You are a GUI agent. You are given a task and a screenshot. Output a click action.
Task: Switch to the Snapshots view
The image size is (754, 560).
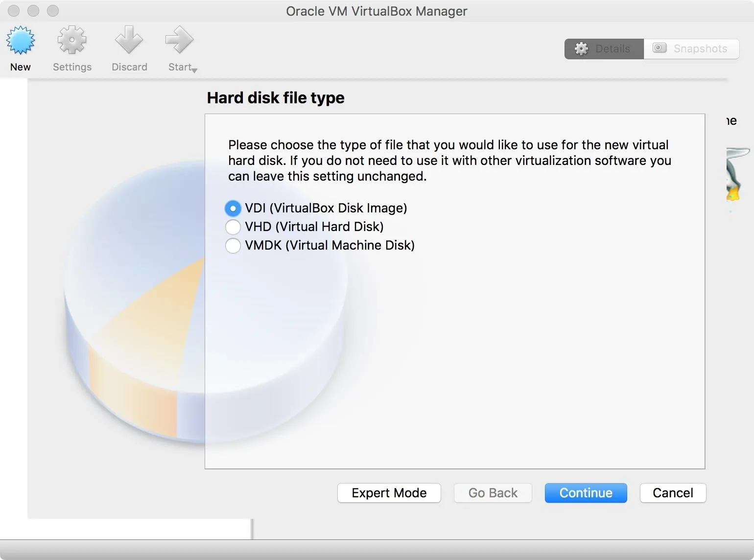tap(691, 49)
